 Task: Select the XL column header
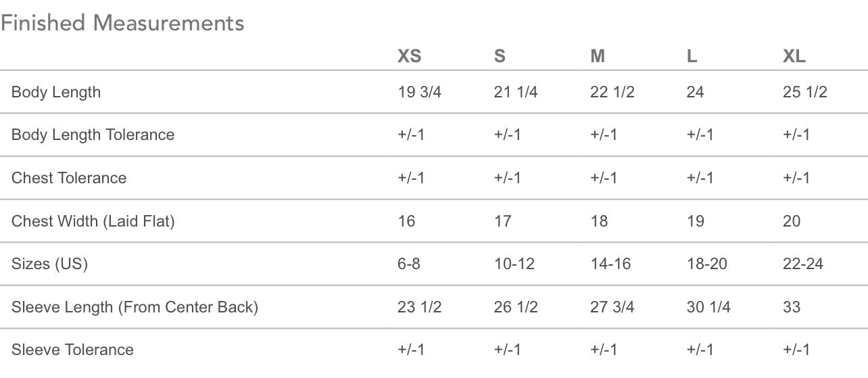(794, 56)
